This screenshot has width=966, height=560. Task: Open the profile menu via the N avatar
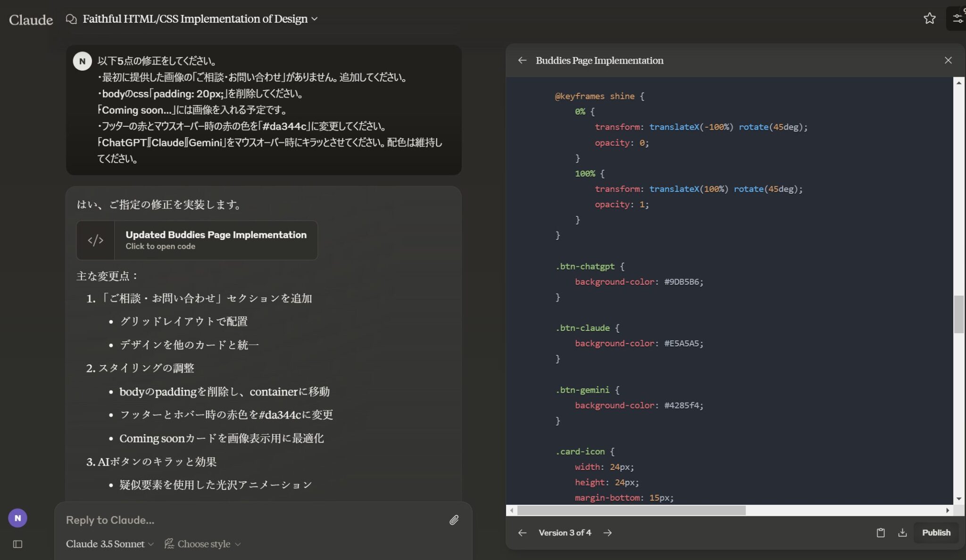(x=18, y=517)
